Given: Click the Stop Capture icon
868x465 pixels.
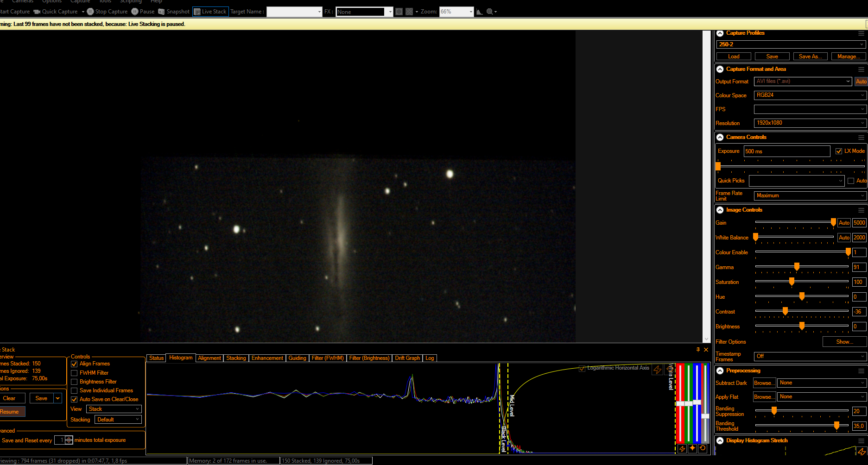Looking at the screenshot, I should pyautogui.click(x=90, y=12).
